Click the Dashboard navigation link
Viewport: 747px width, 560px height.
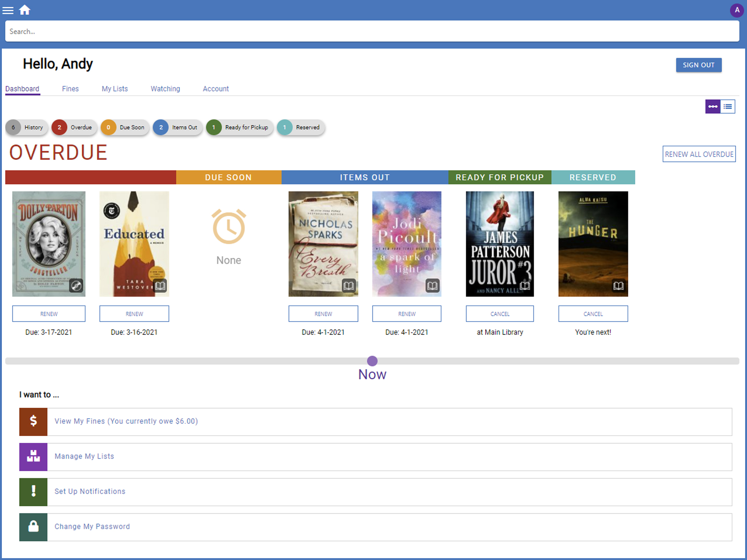(22, 89)
